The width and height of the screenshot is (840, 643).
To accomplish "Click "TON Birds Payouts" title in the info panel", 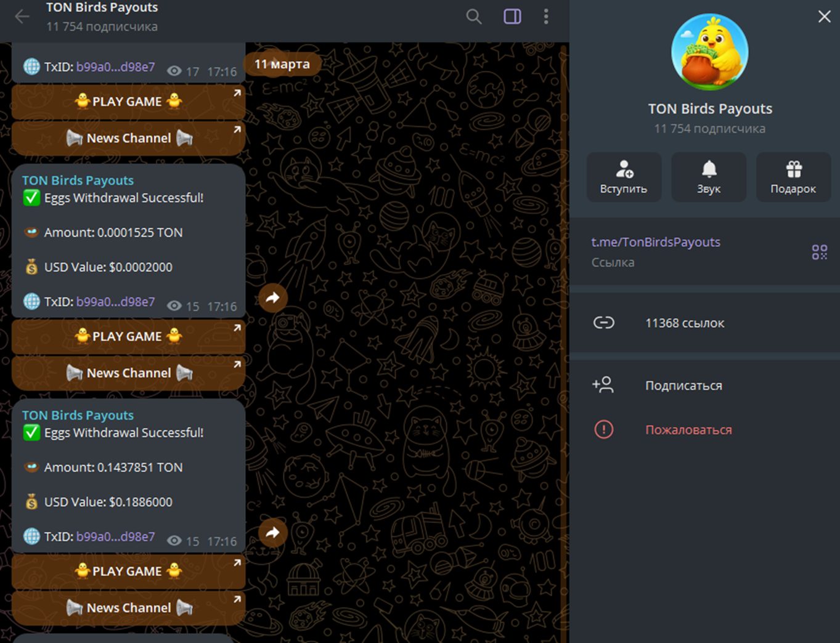I will (710, 109).
